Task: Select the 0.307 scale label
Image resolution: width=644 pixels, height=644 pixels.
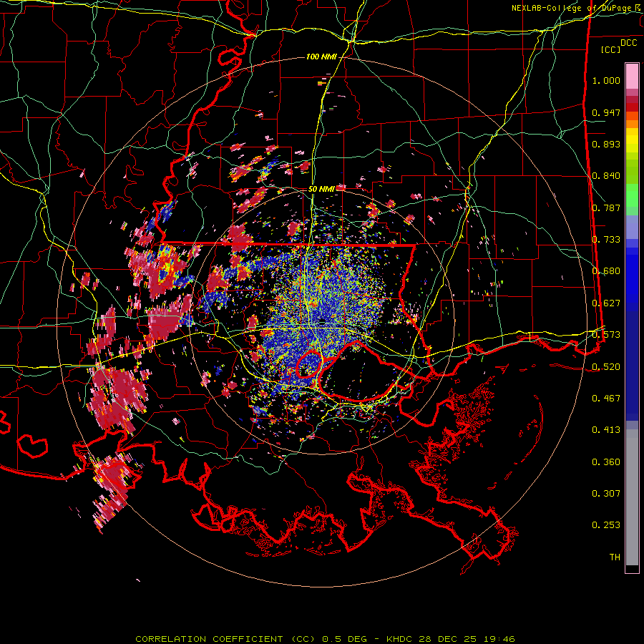Action: point(606,494)
